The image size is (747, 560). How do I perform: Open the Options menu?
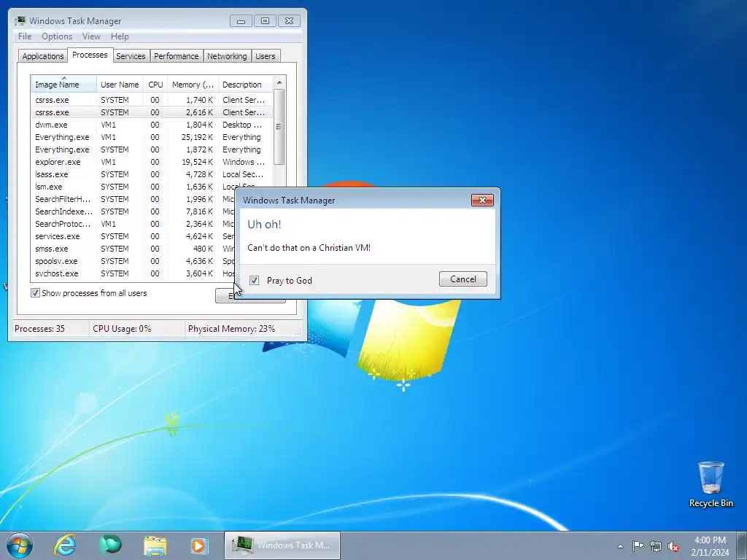coord(57,36)
